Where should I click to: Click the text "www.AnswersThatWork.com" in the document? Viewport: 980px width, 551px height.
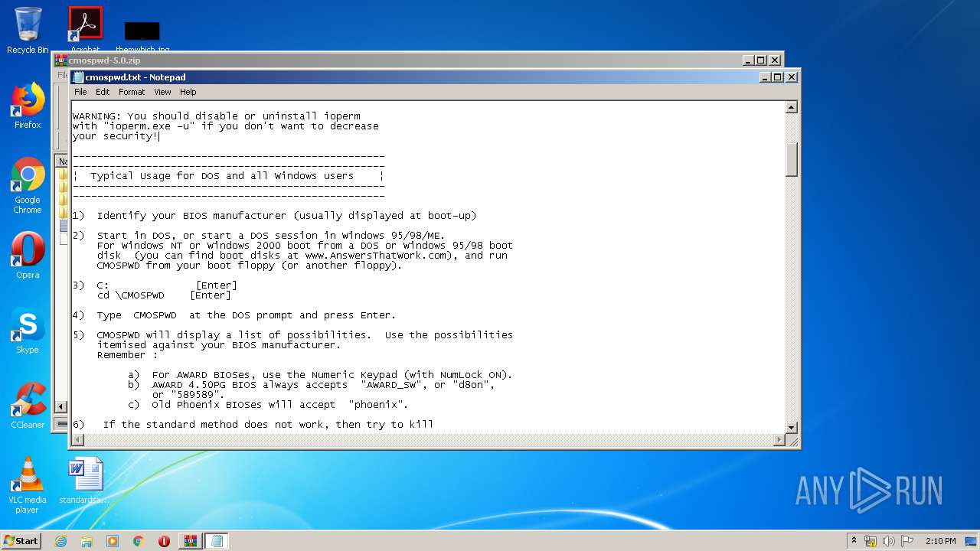375,256
